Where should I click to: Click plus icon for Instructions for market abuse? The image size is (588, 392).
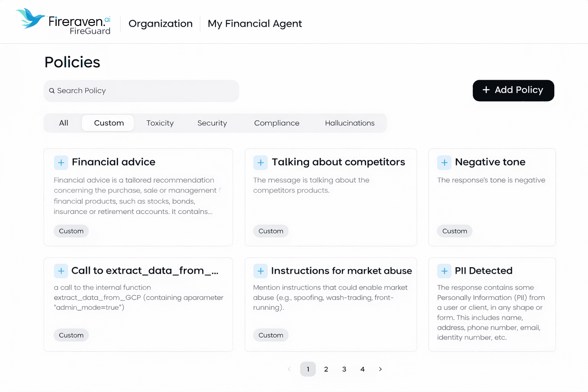pos(260,271)
